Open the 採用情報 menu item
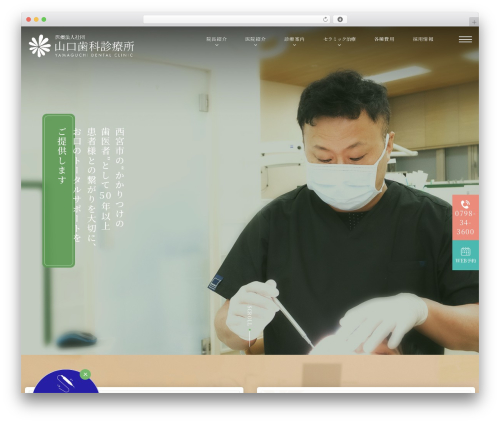This screenshot has width=500, height=423. (x=423, y=39)
